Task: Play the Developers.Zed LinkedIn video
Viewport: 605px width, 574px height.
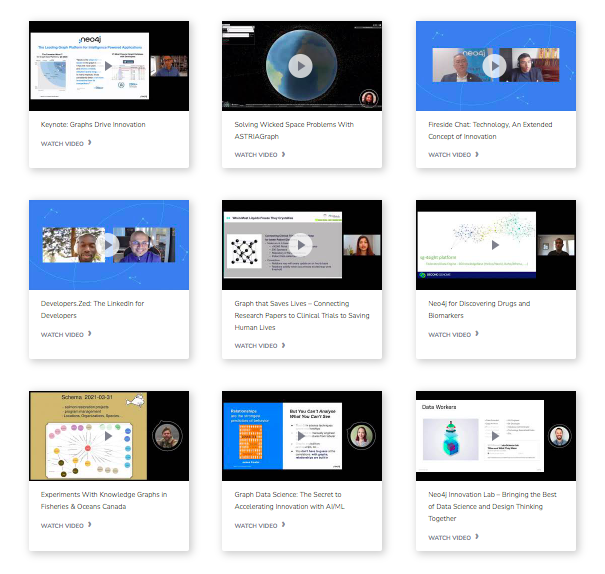Action: (108, 245)
